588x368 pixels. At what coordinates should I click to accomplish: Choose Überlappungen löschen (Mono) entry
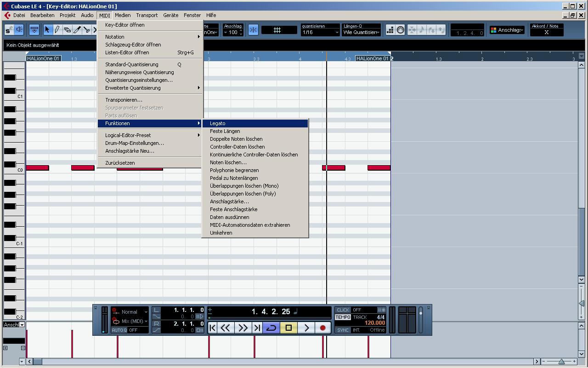255,186
